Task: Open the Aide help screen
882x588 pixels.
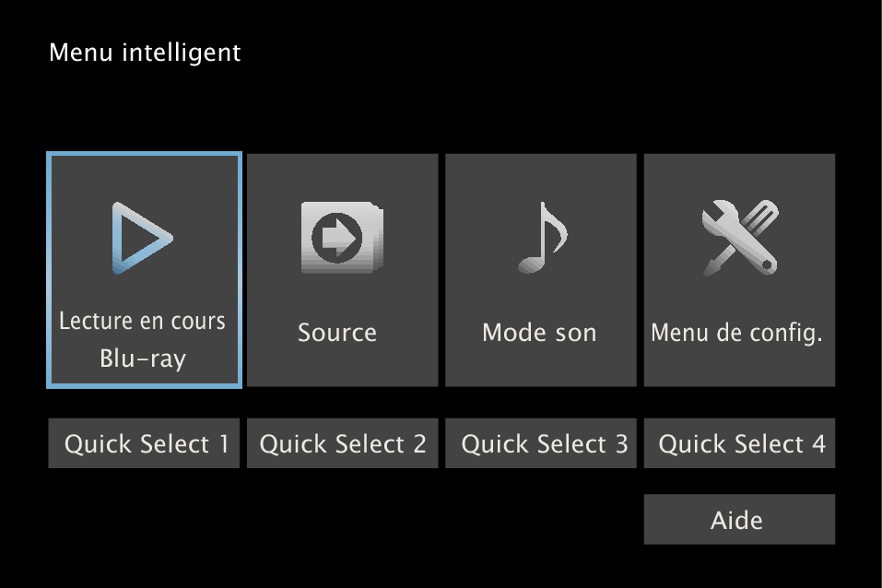Action: [739, 519]
